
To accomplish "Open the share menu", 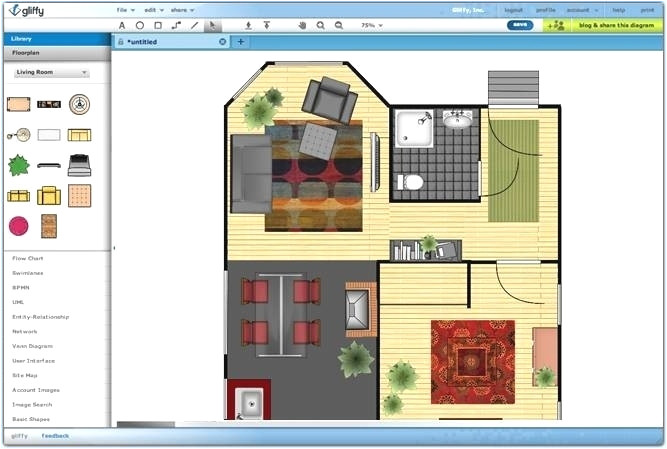I will pyautogui.click(x=181, y=9).
